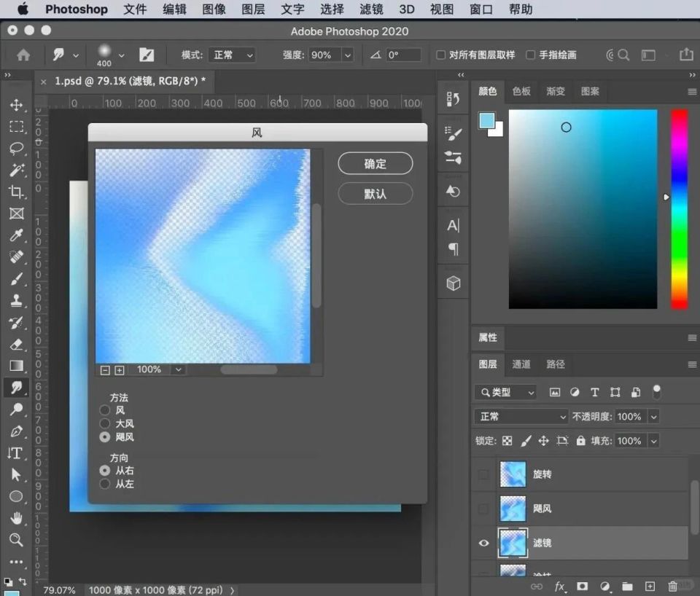Open the 滤镜 menu in menu bar
Image resolution: width=700 pixels, height=596 pixels.
click(x=371, y=9)
